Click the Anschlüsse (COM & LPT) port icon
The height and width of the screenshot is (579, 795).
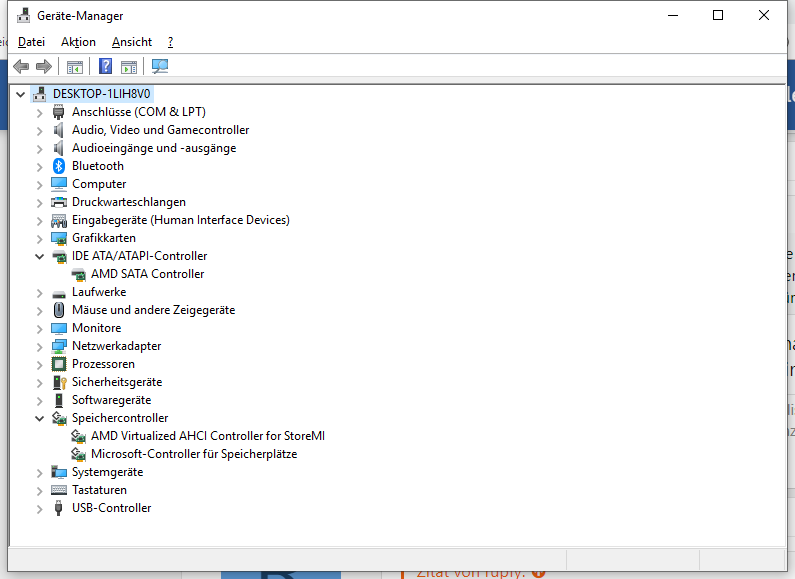[x=59, y=112]
